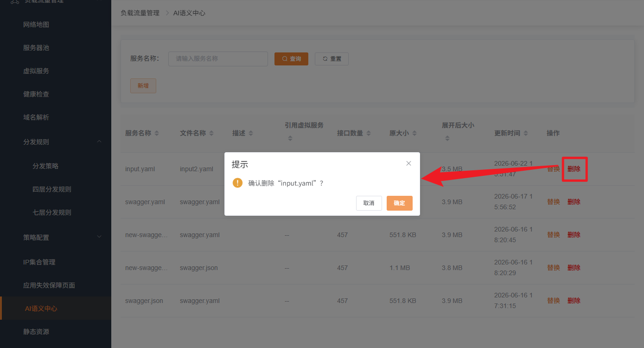Click the 重置 reset button

[332, 59]
